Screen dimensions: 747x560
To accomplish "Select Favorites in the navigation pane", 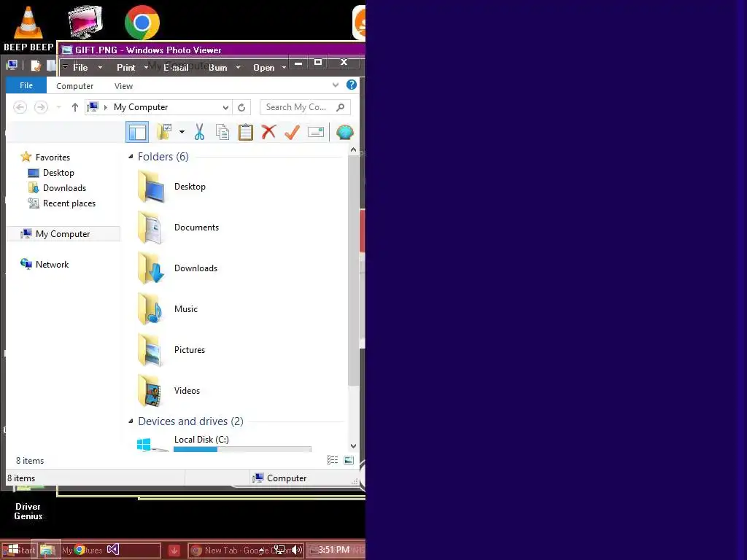I will 53,157.
